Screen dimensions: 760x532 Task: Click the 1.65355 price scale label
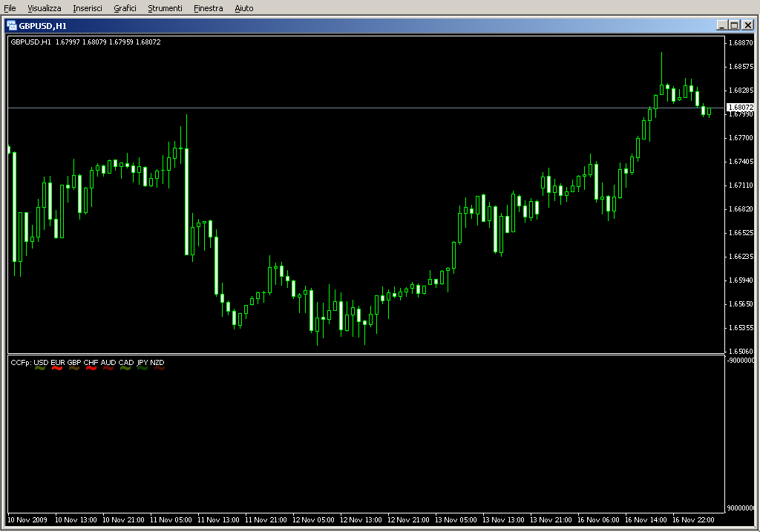(x=741, y=327)
